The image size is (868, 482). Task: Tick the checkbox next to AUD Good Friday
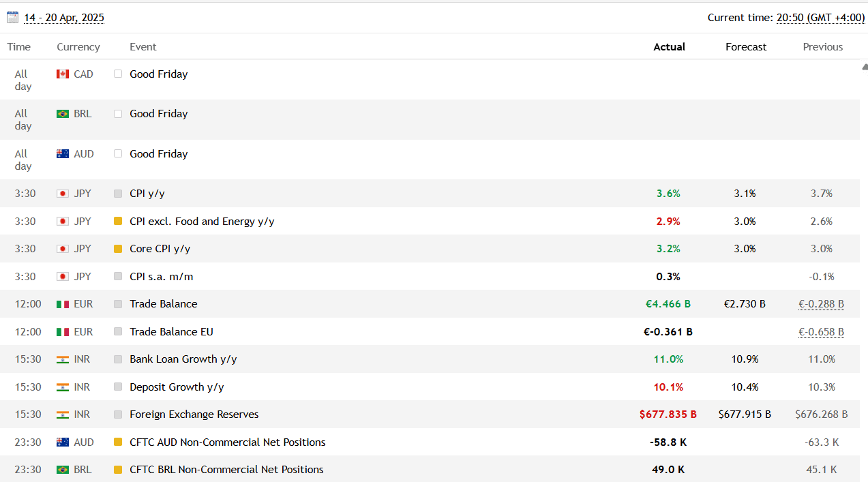pos(117,153)
